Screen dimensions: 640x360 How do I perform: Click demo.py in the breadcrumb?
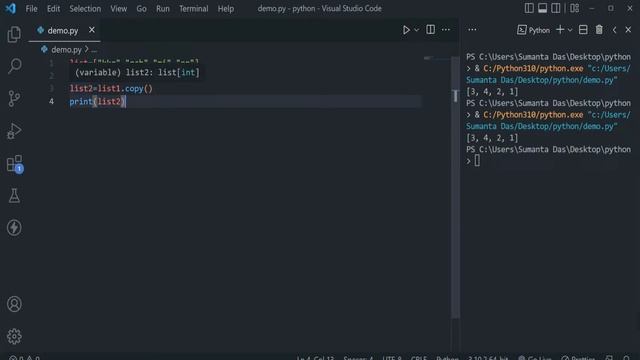66,50
